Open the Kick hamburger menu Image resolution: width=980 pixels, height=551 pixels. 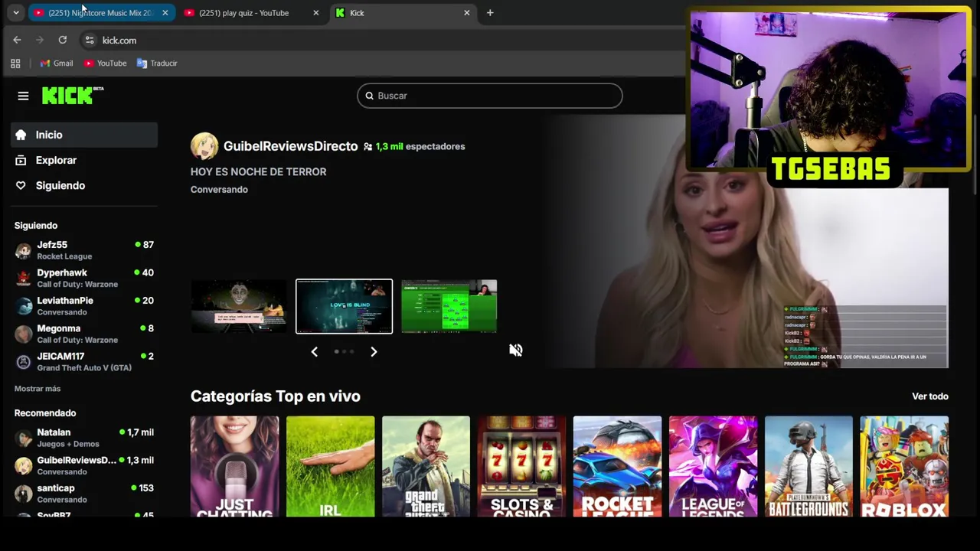23,96
